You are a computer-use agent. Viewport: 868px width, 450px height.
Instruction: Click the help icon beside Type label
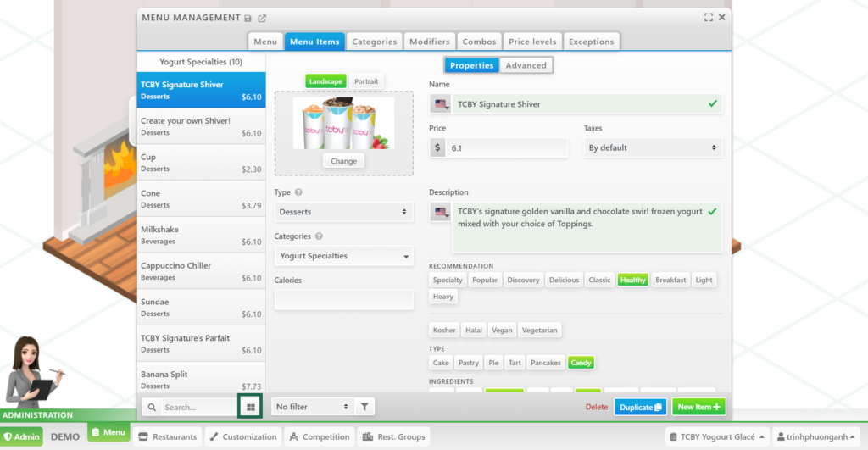click(x=298, y=192)
